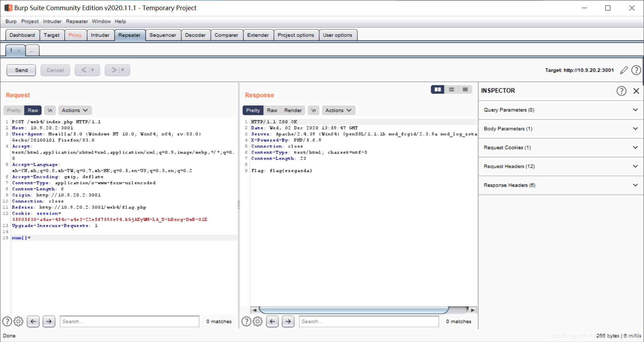Image resolution: width=644 pixels, height=342 pixels.
Task: Open Inspector help question mark icon
Action: 621,91
